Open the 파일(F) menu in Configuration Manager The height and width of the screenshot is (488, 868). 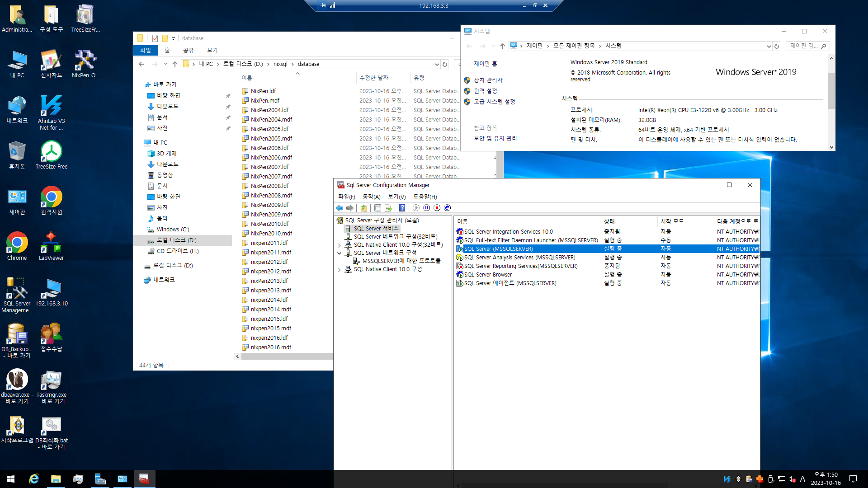(x=347, y=197)
